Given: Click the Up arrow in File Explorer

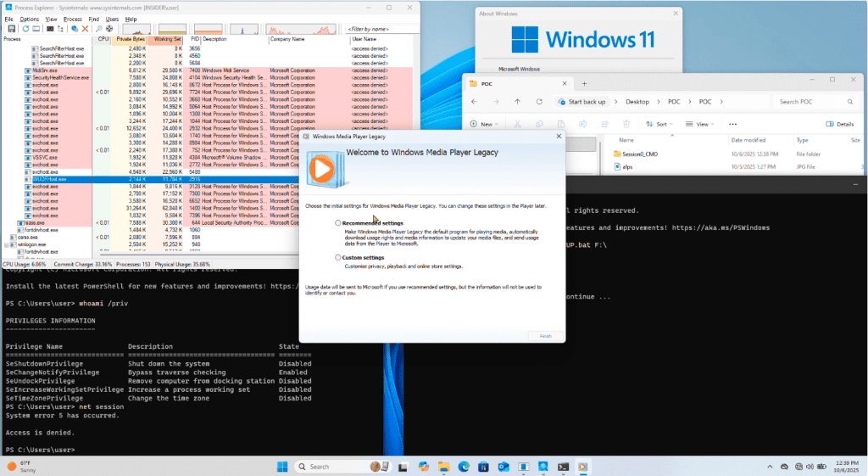Looking at the screenshot, I should (x=517, y=102).
